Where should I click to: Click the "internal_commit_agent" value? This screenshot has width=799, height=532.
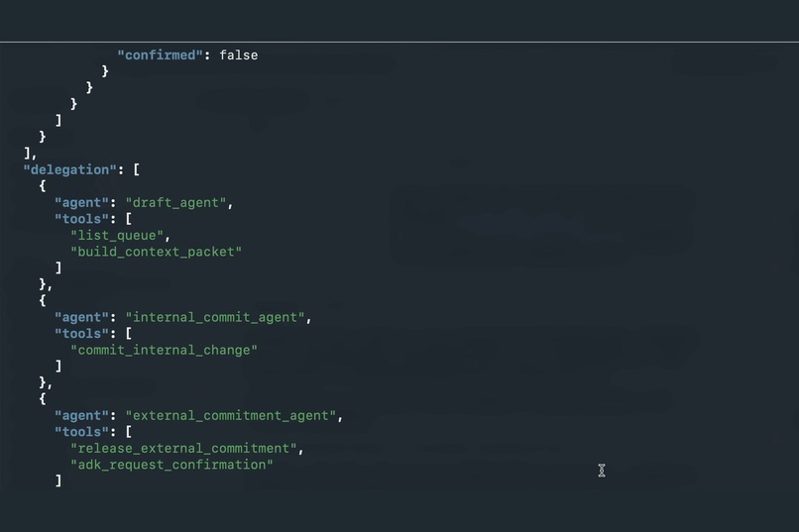(214, 317)
